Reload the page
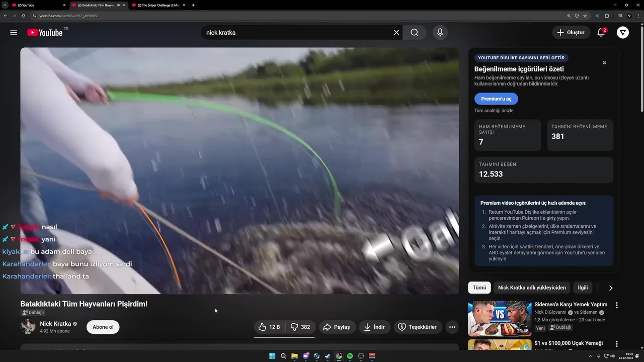 click(x=23, y=16)
